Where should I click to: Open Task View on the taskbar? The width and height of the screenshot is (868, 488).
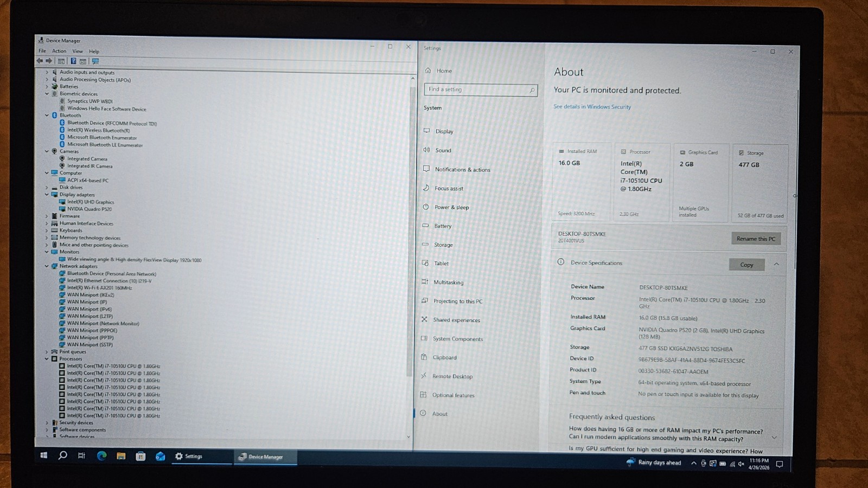[x=81, y=455]
